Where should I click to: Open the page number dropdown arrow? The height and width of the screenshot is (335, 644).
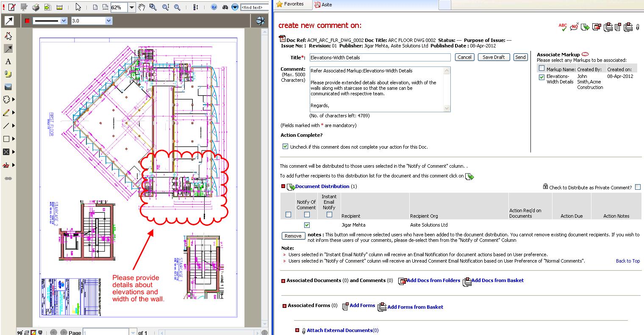coord(133,332)
